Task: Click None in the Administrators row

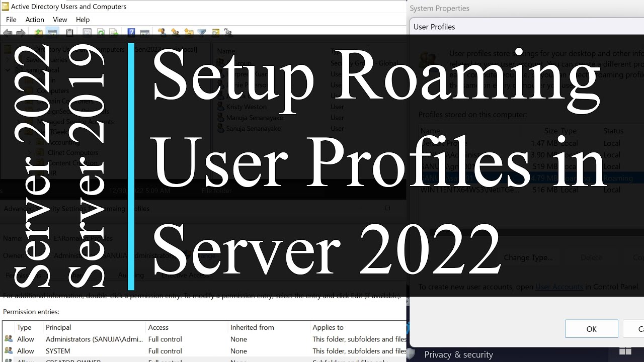Action: click(x=238, y=339)
